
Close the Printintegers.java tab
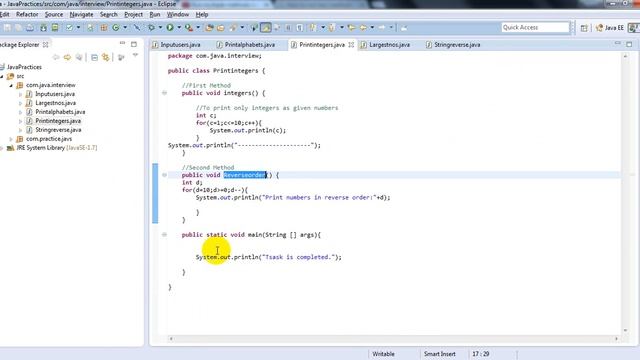click(351, 44)
